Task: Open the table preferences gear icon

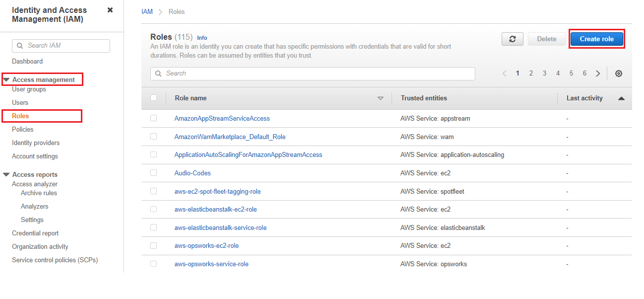Action: (619, 74)
